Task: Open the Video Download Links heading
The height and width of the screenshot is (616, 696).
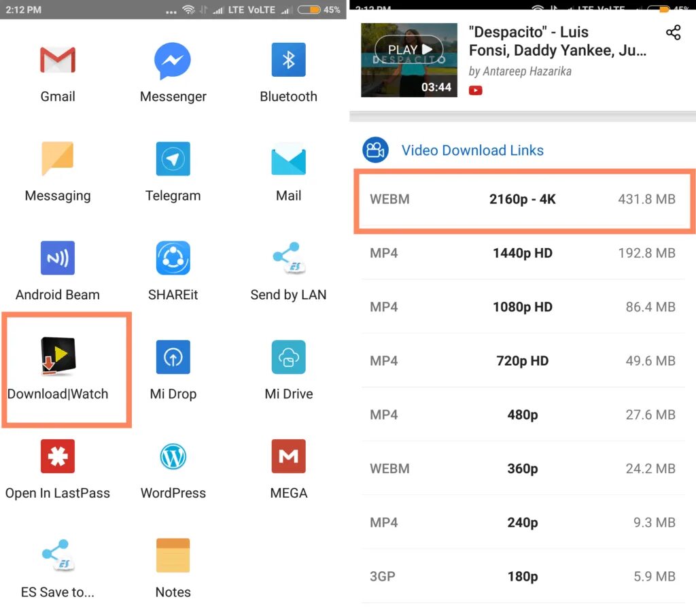Action: click(x=472, y=150)
